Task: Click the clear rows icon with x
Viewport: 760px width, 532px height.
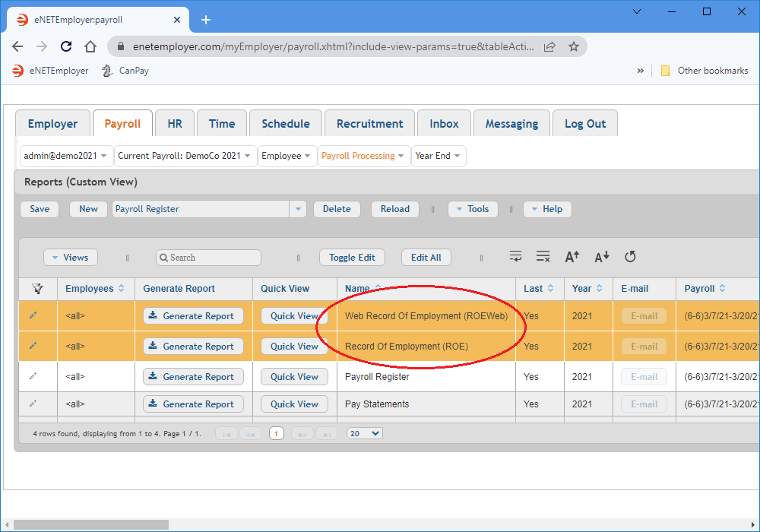Action: click(543, 257)
